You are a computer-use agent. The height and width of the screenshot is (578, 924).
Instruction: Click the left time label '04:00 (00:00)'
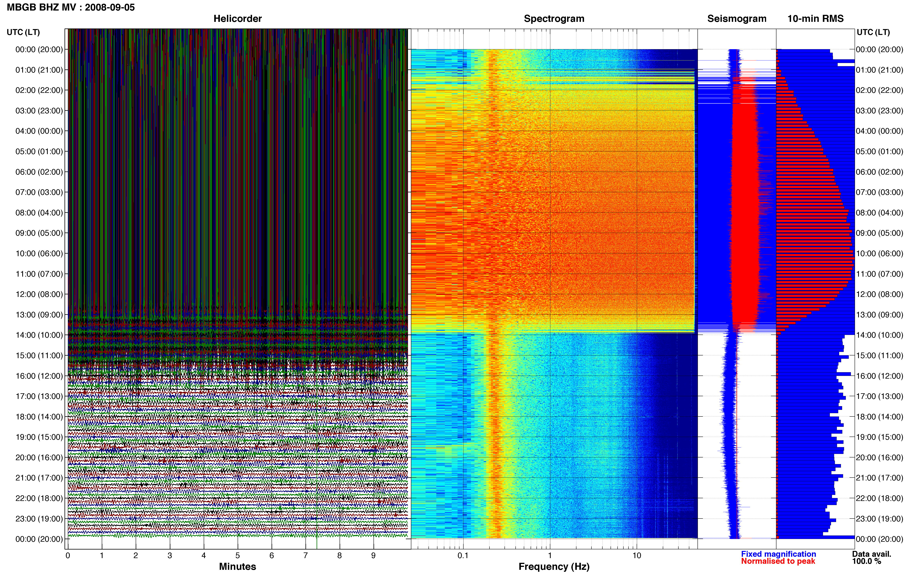coord(39,131)
